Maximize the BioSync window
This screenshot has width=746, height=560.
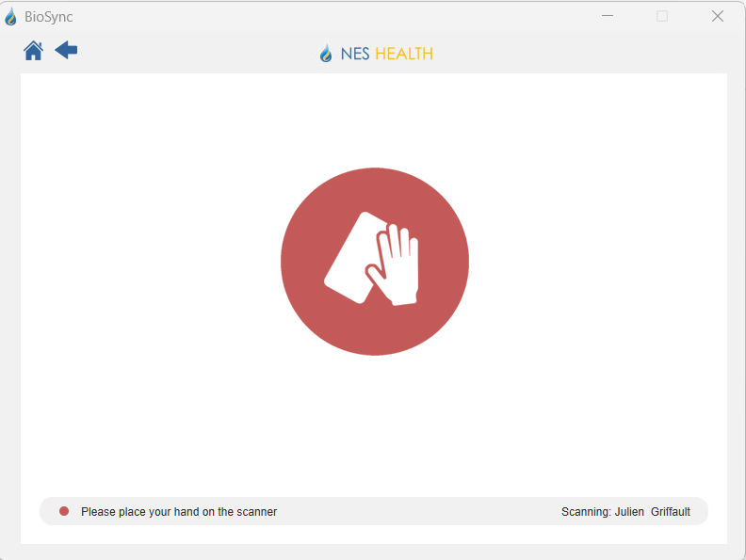[x=662, y=16]
